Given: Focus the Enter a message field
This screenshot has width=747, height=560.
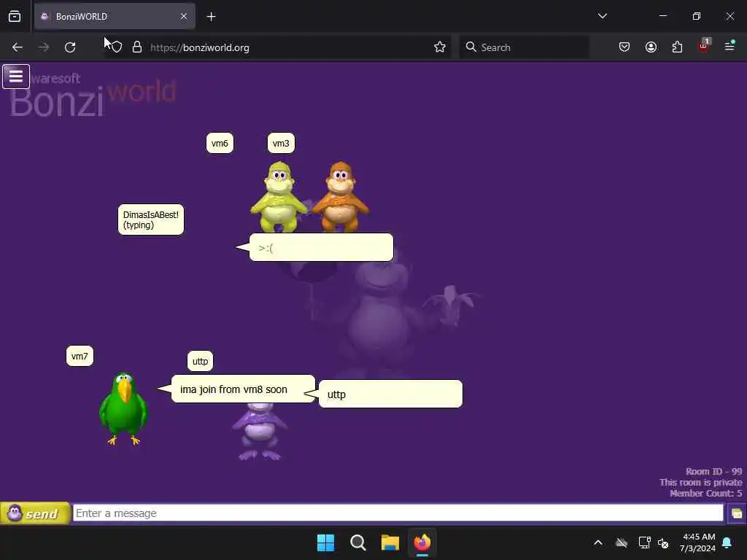Looking at the screenshot, I should [x=398, y=513].
